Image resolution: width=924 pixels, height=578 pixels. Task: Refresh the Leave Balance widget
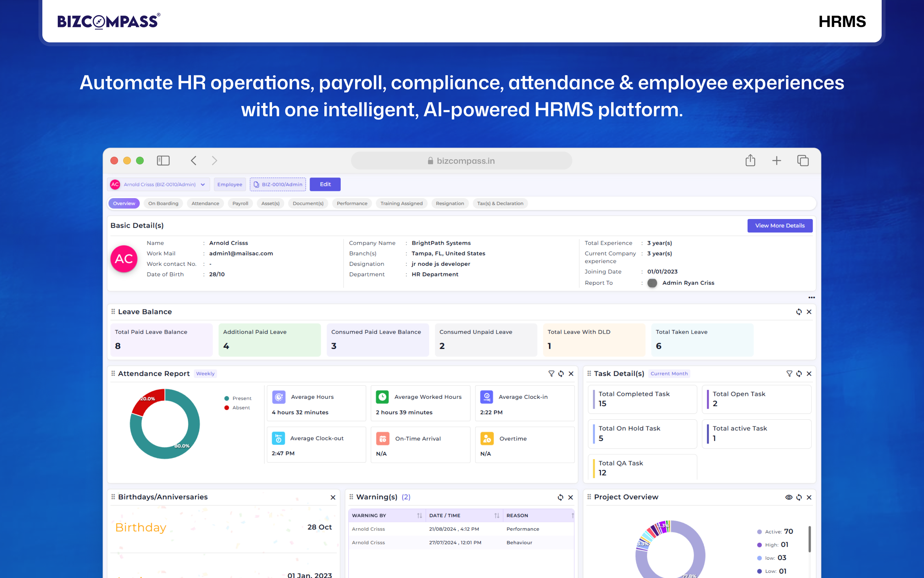click(799, 312)
